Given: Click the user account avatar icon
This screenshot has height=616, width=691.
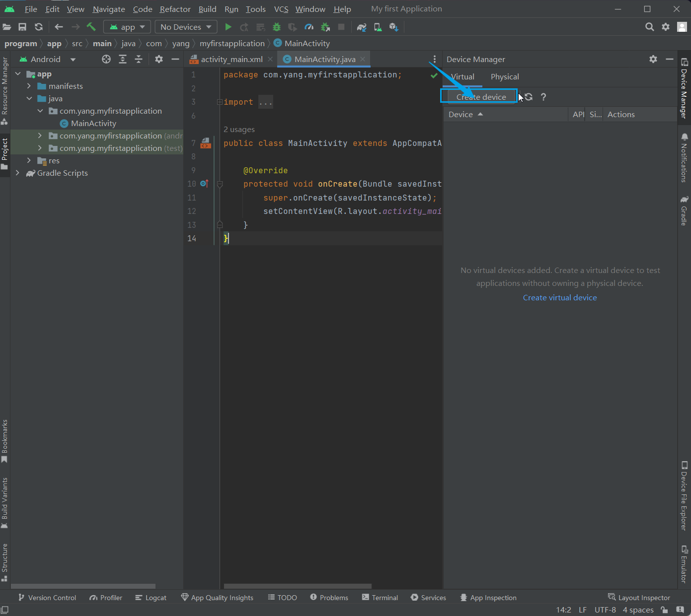Looking at the screenshot, I should [682, 27].
